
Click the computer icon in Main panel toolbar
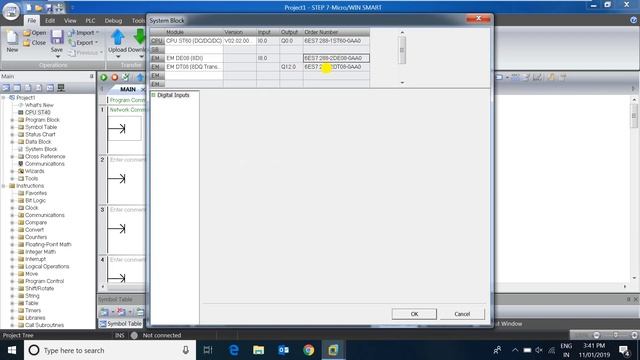click(61, 88)
